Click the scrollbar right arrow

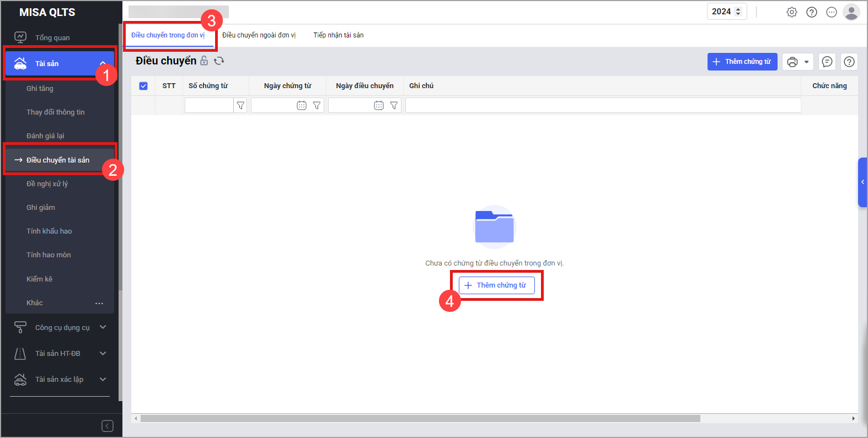click(x=854, y=419)
